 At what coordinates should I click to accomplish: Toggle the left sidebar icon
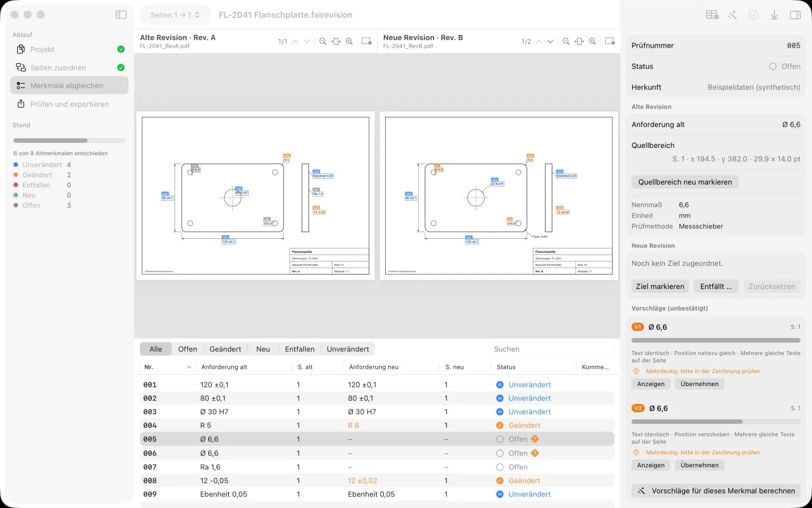pos(121,15)
